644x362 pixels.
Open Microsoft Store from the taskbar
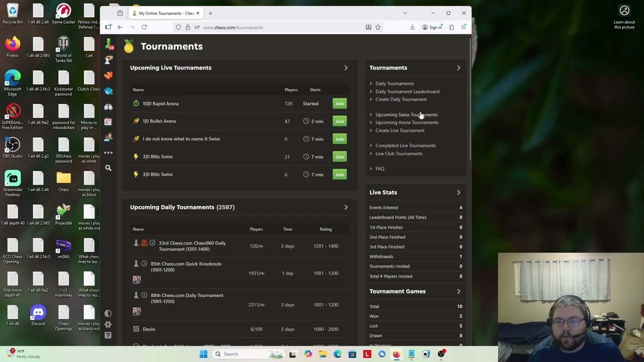(352, 354)
